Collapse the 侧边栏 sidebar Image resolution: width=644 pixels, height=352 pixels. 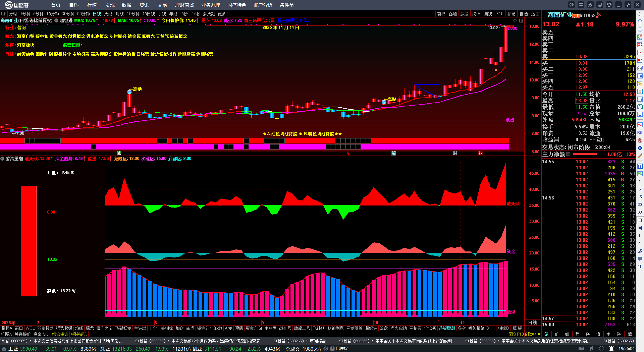[x=533, y=334]
